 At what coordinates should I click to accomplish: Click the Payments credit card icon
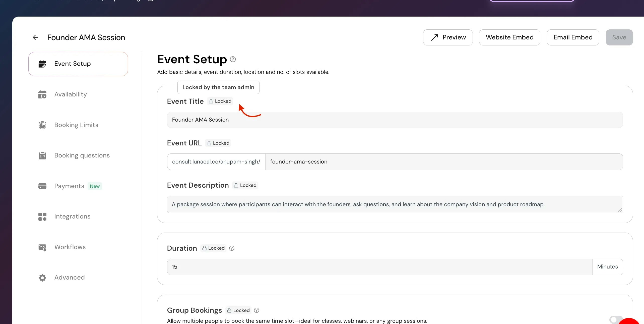pyautogui.click(x=42, y=186)
